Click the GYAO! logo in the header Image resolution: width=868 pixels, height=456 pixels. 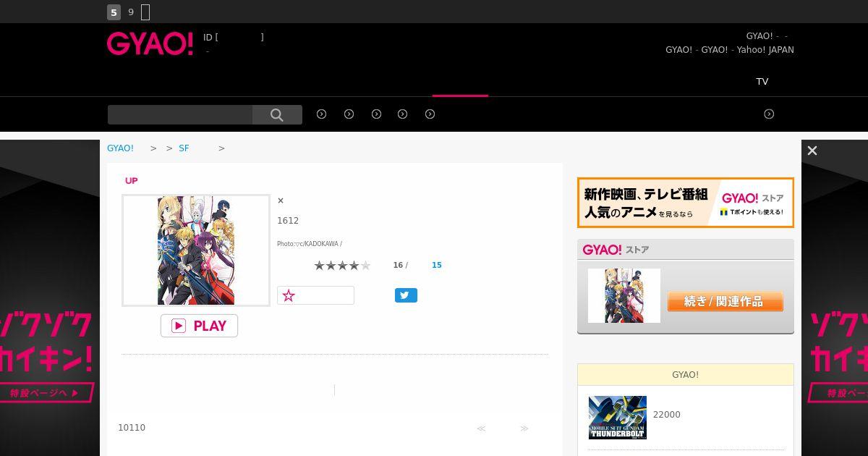pyautogui.click(x=150, y=43)
